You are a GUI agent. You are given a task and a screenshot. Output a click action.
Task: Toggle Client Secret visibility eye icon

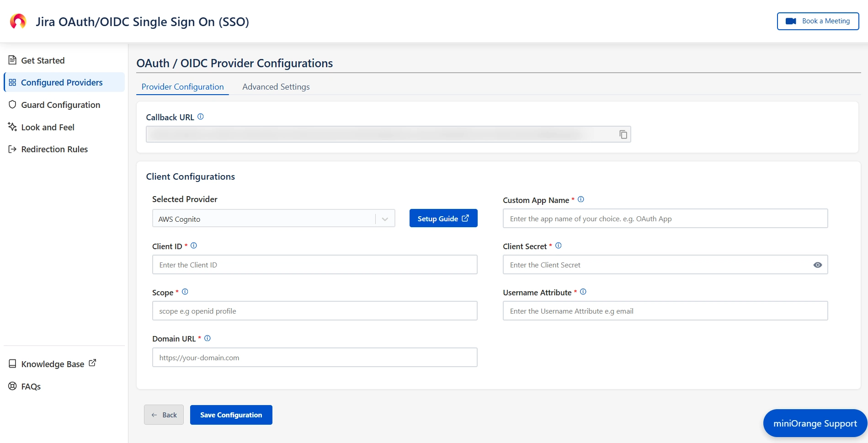click(818, 265)
